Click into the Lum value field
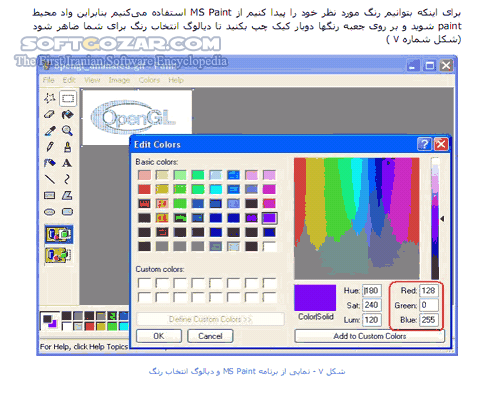Image resolution: width=500 pixels, height=400 pixels. click(x=372, y=320)
